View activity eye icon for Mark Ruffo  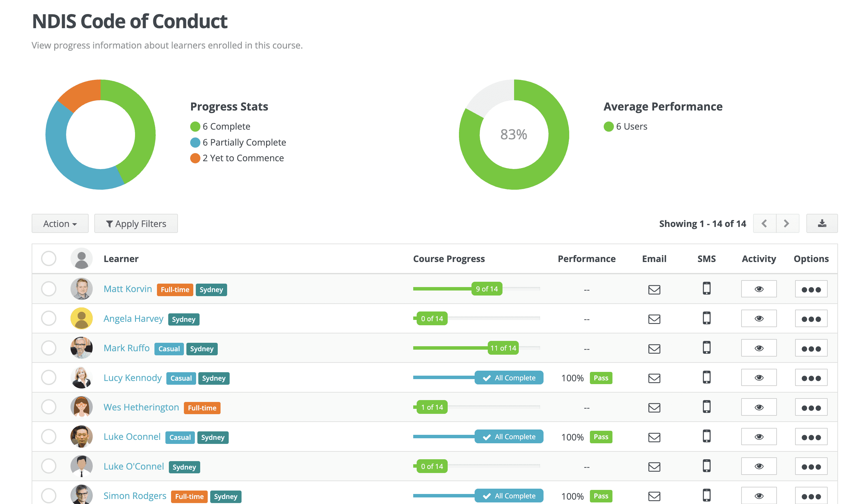[758, 348]
